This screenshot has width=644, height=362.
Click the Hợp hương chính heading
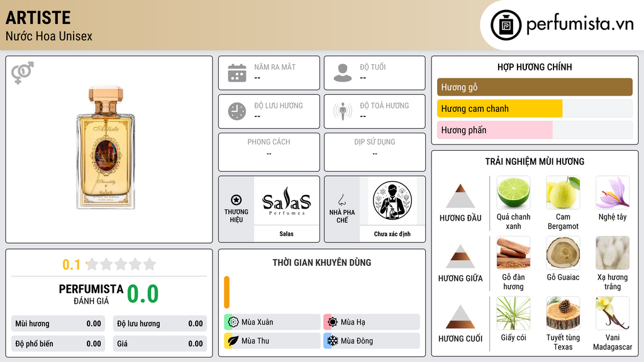tap(535, 67)
